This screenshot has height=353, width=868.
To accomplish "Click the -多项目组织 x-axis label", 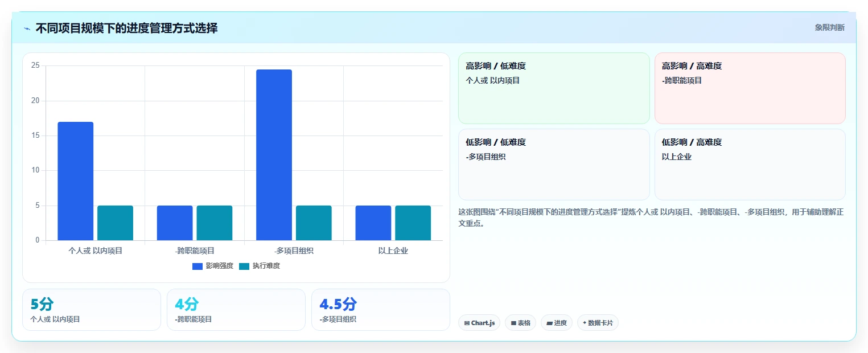I will 294,251.
